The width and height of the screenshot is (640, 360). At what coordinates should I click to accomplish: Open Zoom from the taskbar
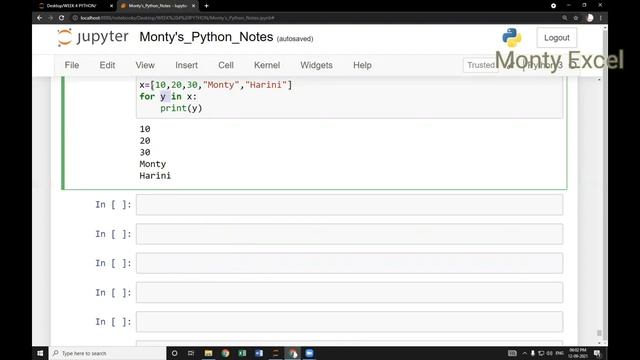pos(309,353)
